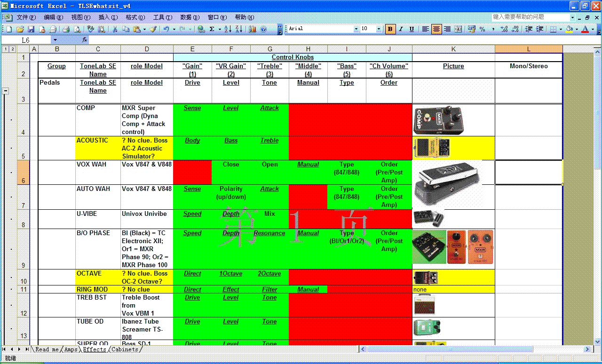Expand the AutoSum functions arrow
602x364 pixels.
coord(220,29)
